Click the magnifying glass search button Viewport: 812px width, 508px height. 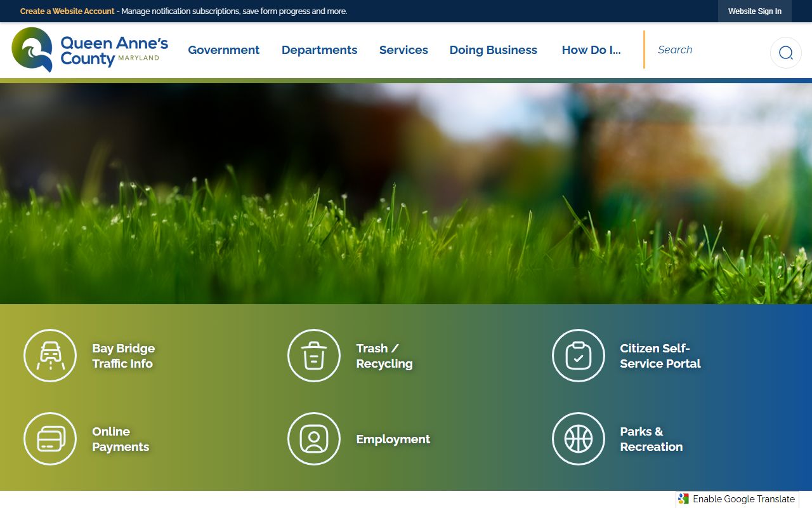point(786,53)
